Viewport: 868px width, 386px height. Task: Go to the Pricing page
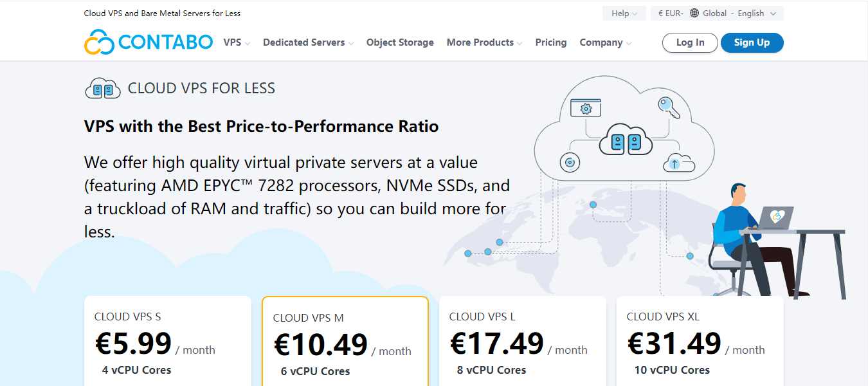(x=551, y=42)
